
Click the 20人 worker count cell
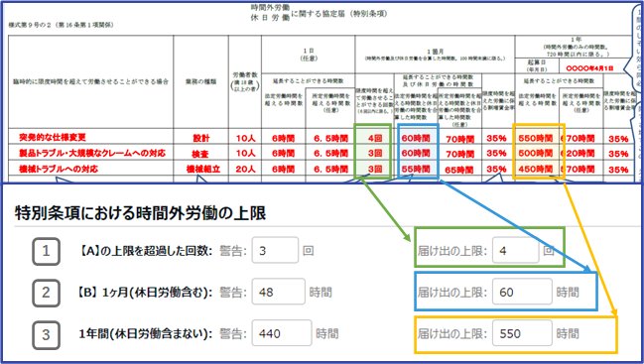pyautogui.click(x=245, y=169)
